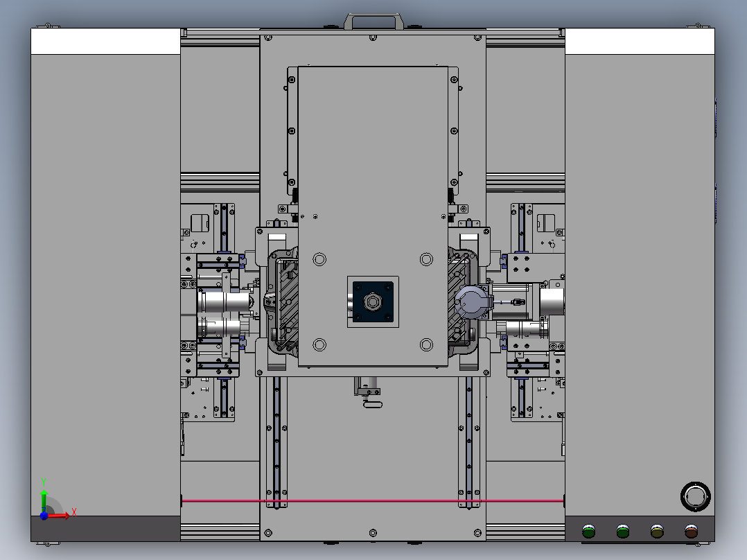Pick the leftmost green push button on panel
Image resolution: width=747 pixels, height=560 pixels.
click(x=589, y=531)
